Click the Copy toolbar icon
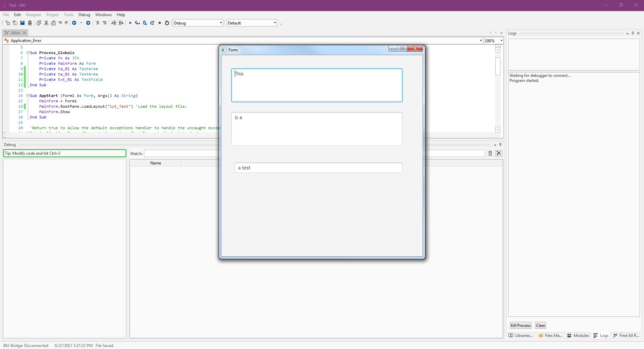644x349 pixels. 39,23
